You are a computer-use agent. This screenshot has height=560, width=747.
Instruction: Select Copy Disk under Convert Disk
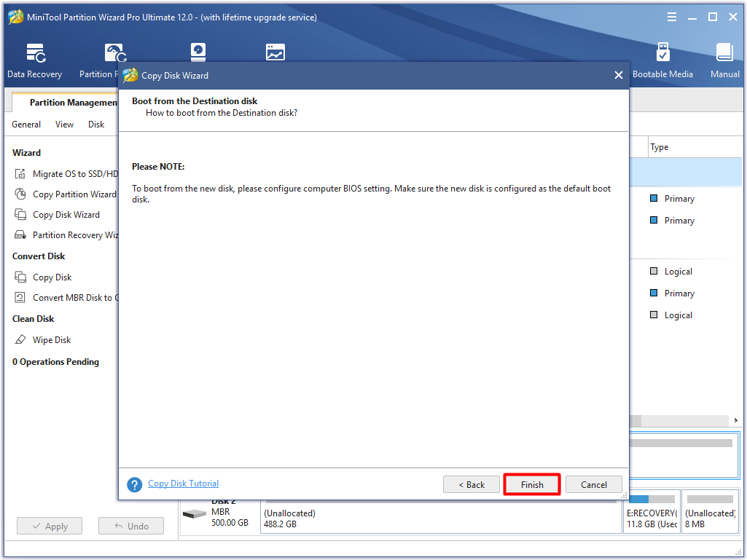(52, 277)
